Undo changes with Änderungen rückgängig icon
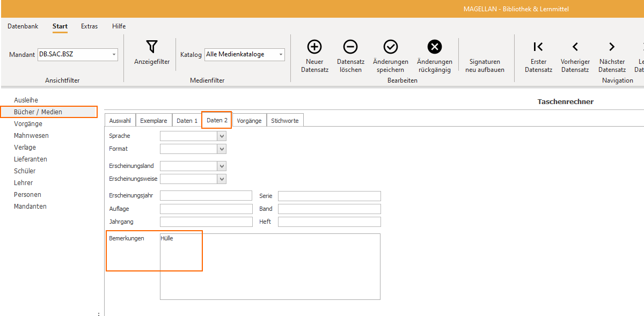This screenshot has height=316, width=644. [435, 47]
